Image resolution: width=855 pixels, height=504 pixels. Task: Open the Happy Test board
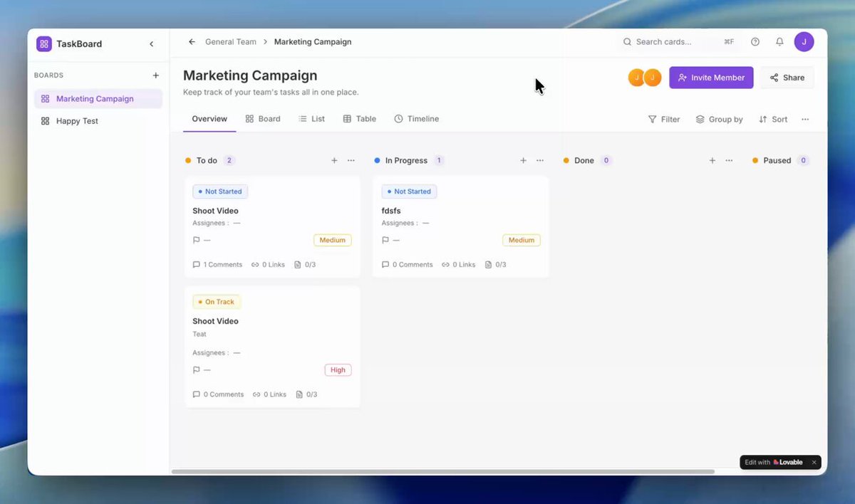tap(98, 121)
